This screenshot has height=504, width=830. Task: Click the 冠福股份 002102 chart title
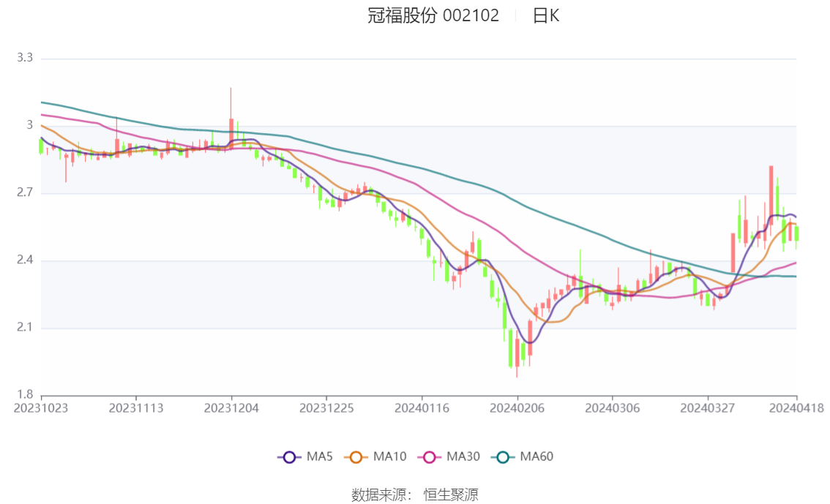pos(433,15)
